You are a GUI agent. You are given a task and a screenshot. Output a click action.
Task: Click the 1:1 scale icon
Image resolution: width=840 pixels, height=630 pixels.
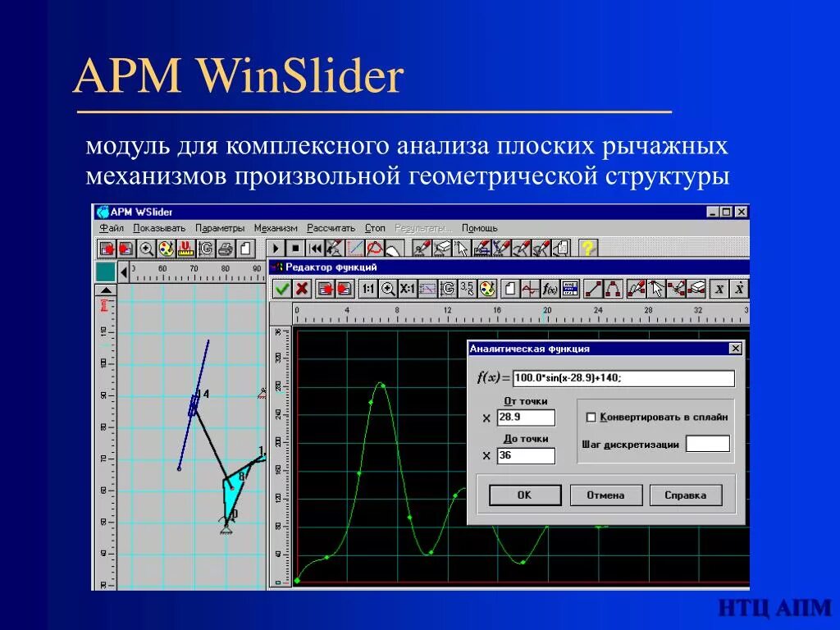click(368, 289)
